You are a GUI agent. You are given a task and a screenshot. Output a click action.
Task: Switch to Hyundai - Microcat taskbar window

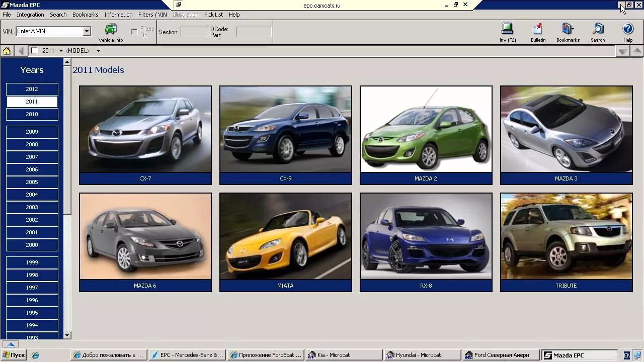[x=422, y=355]
